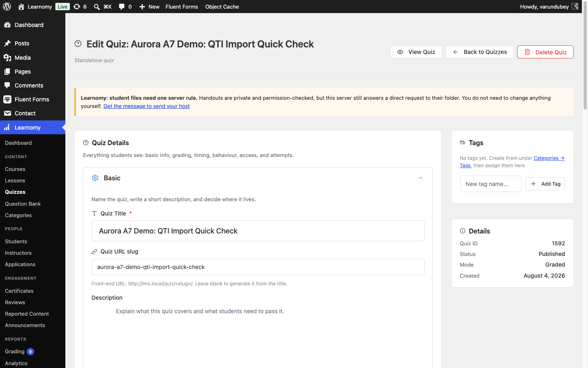
Task: Go to Courses in Learnomy submenu
Action: coord(15,169)
